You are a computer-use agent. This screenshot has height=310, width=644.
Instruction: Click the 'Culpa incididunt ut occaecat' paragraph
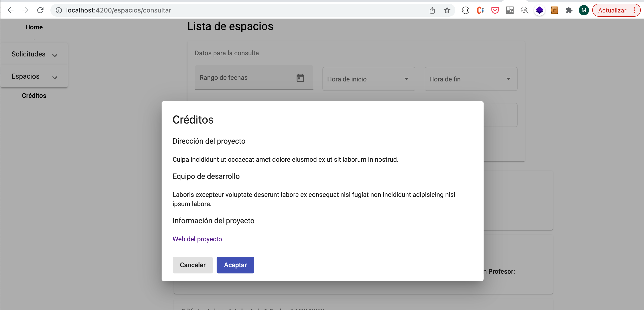click(285, 159)
